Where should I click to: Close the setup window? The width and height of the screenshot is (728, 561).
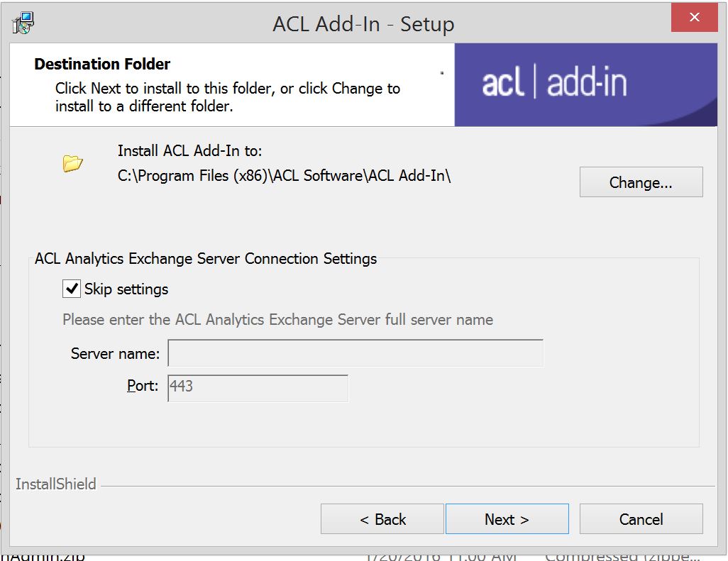[x=694, y=17]
